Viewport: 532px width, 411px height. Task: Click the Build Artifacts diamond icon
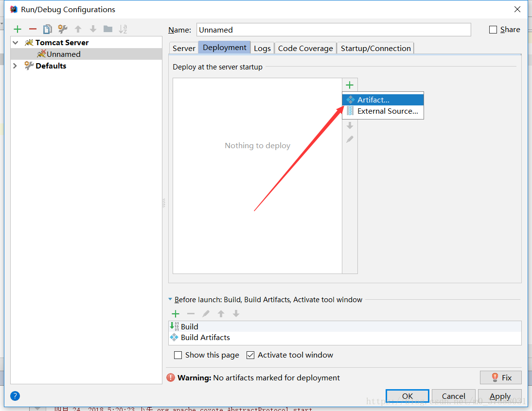(x=174, y=337)
